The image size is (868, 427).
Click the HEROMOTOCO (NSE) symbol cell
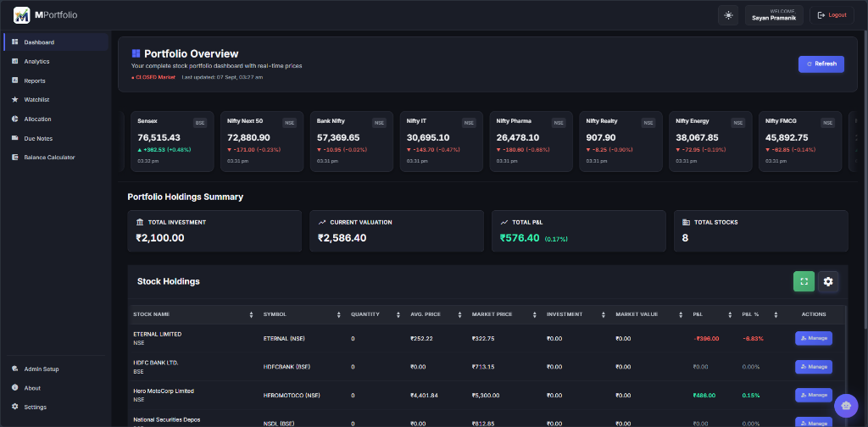click(292, 396)
